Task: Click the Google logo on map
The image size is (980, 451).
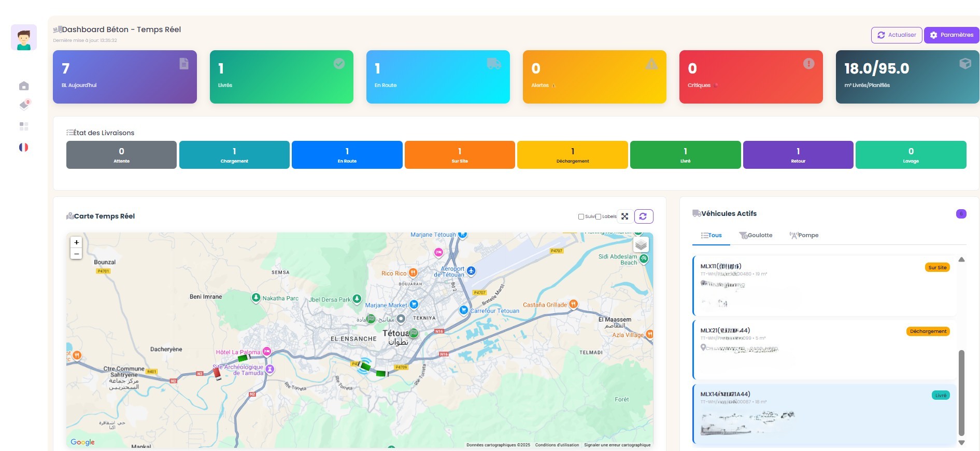Action: pyautogui.click(x=83, y=442)
